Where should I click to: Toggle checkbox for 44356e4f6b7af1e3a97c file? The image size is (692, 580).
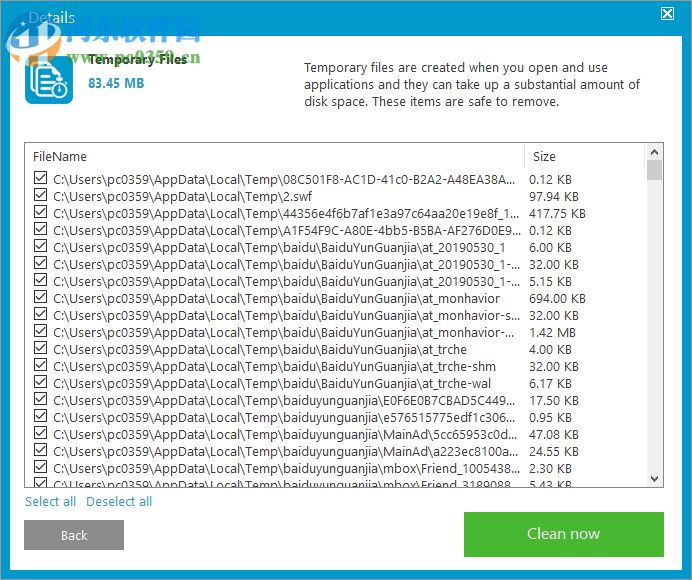[x=40, y=212]
